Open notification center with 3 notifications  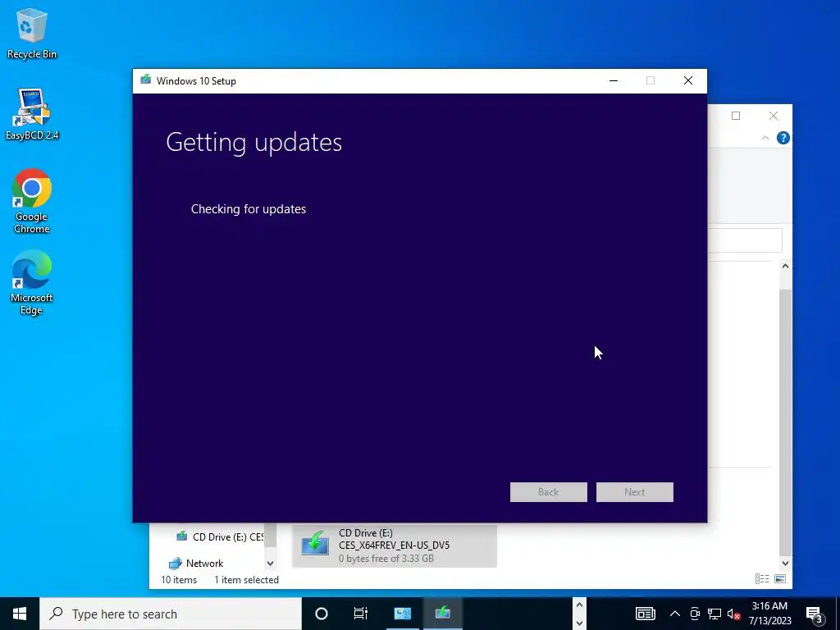(815, 614)
